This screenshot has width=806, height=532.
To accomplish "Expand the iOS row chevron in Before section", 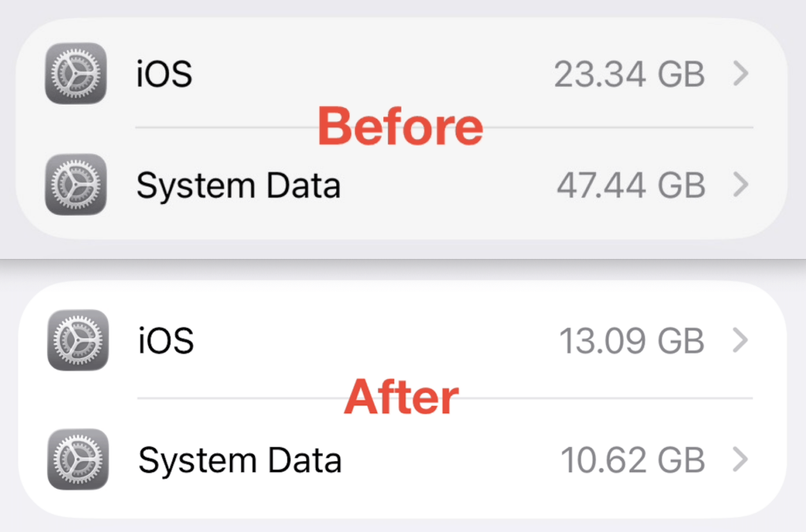I will [x=741, y=73].
